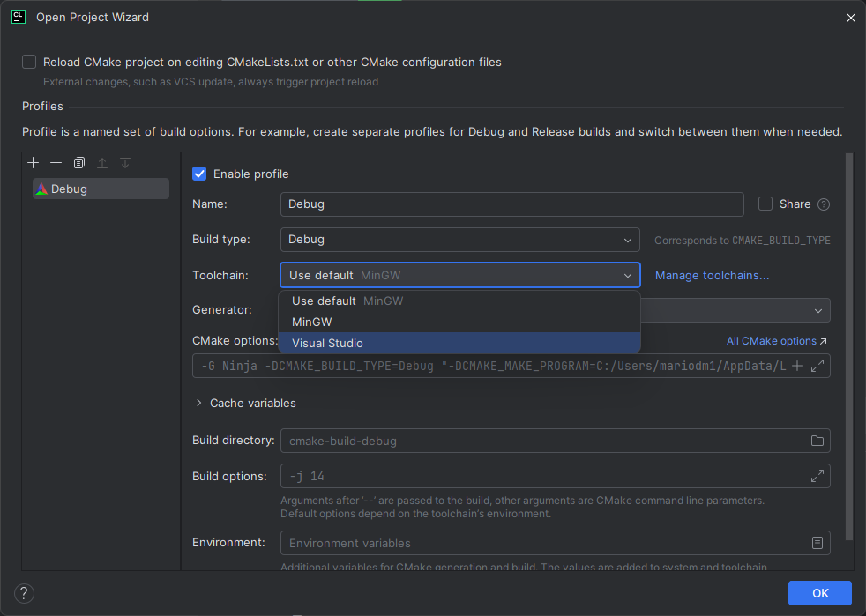Expand the Cache variables section
This screenshot has height=616, width=866.
click(x=198, y=403)
